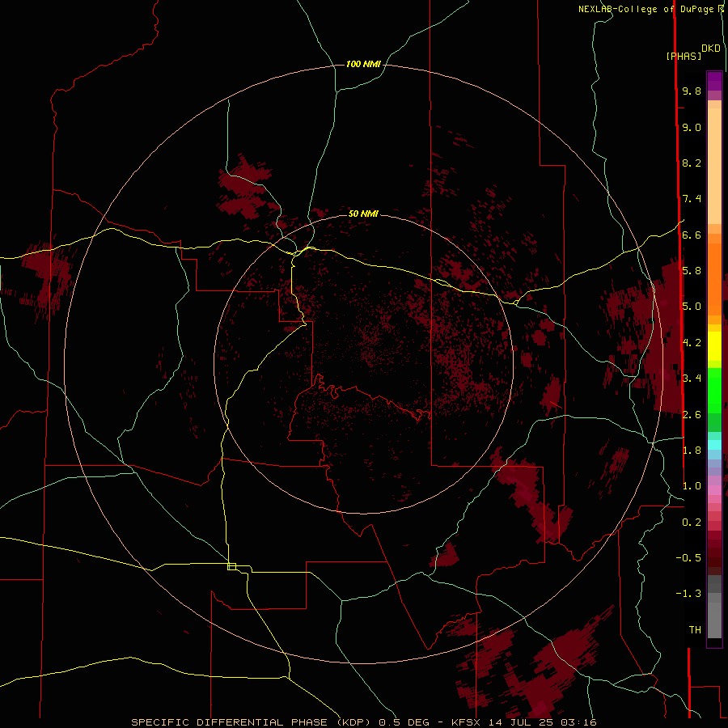Select the 1.8 value on the scale
The height and width of the screenshot is (728, 728).
click(x=692, y=451)
